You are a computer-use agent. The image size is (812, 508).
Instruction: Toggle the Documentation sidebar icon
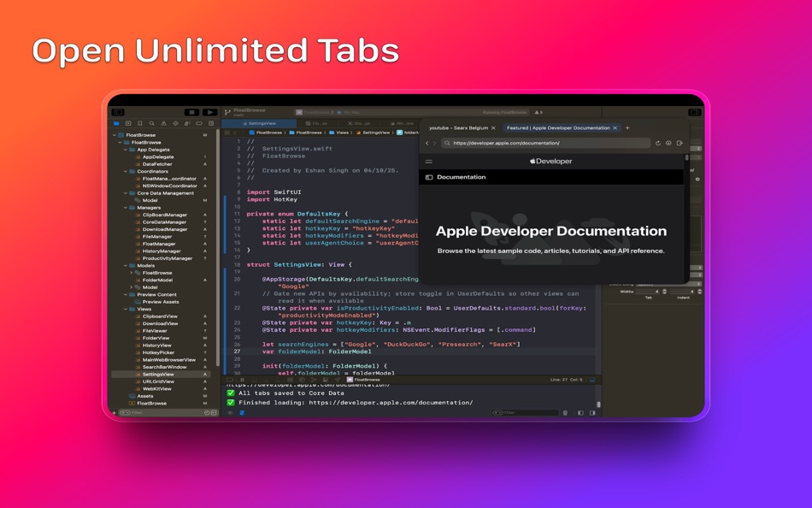429,177
